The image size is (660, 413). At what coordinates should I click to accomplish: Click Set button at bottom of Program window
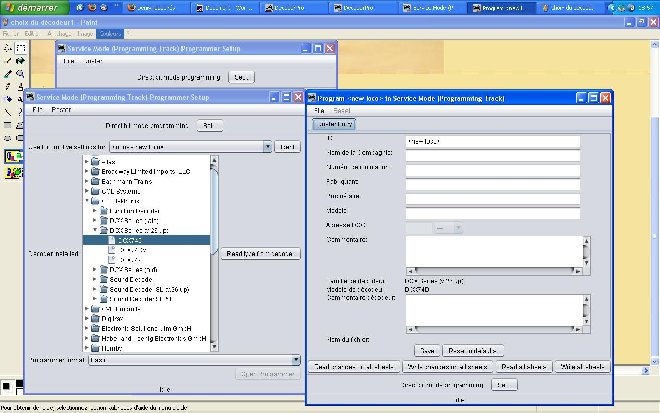coord(504,385)
